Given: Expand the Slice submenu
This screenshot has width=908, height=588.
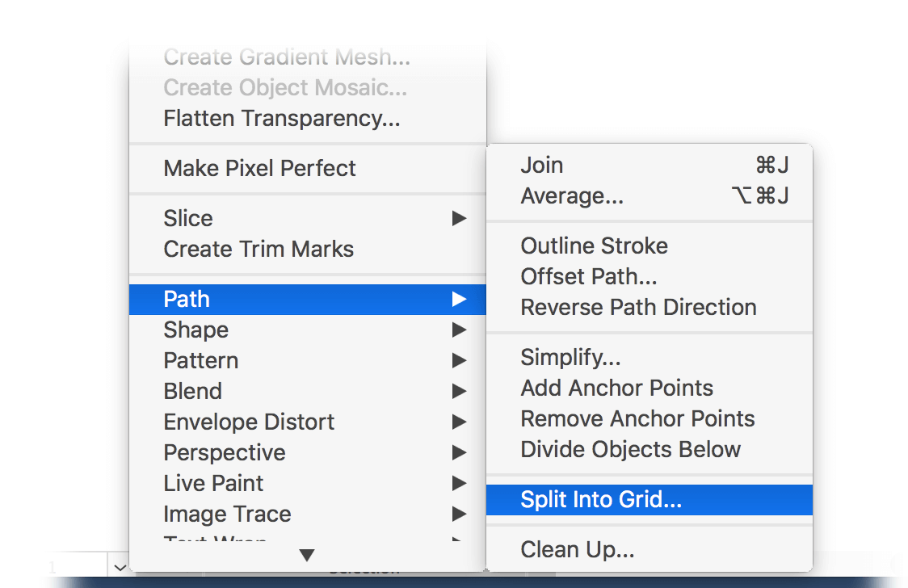Looking at the screenshot, I should [x=308, y=218].
